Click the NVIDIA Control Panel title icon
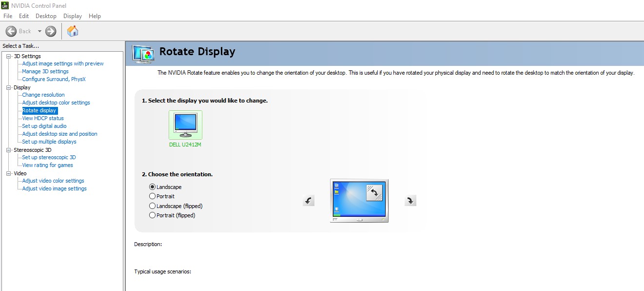The height and width of the screenshot is (291, 644). click(4, 5)
